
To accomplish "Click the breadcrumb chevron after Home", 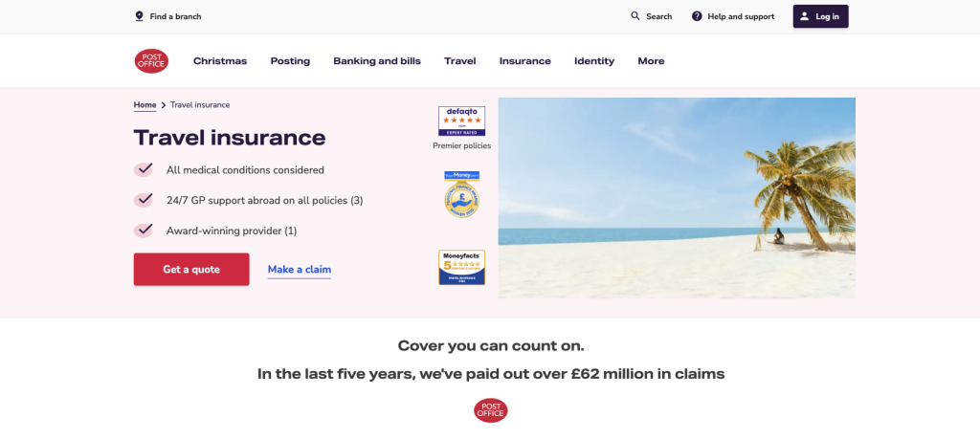I will click(x=163, y=105).
